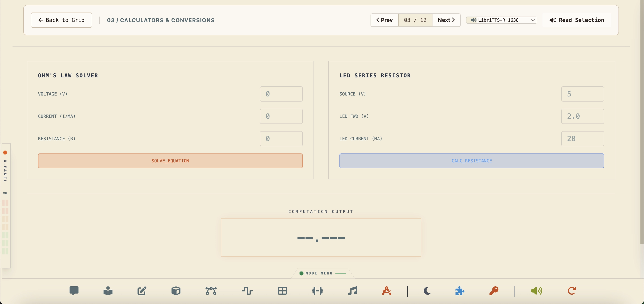Click the computation output display box
644x304 pixels.
click(321, 237)
